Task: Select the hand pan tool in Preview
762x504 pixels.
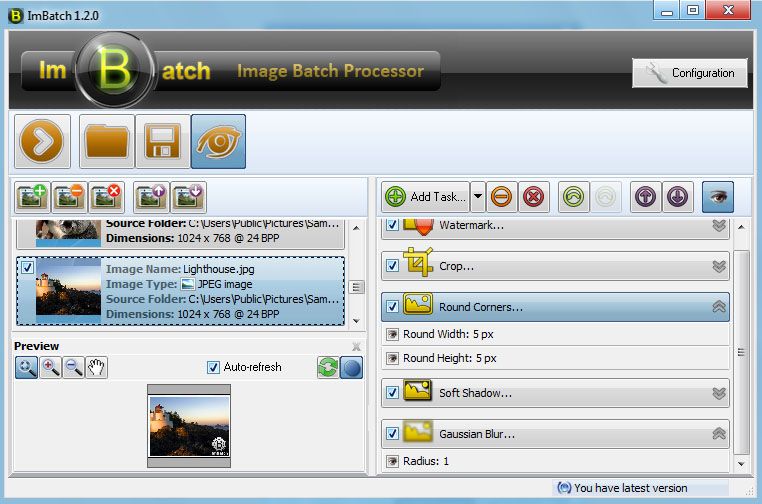Action: click(96, 367)
